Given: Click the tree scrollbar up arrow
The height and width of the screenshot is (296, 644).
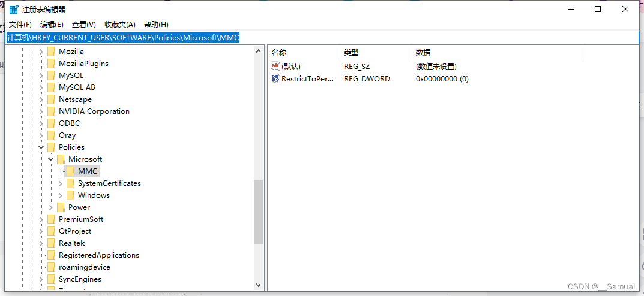Looking at the screenshot, I should [x=258, y=52].
